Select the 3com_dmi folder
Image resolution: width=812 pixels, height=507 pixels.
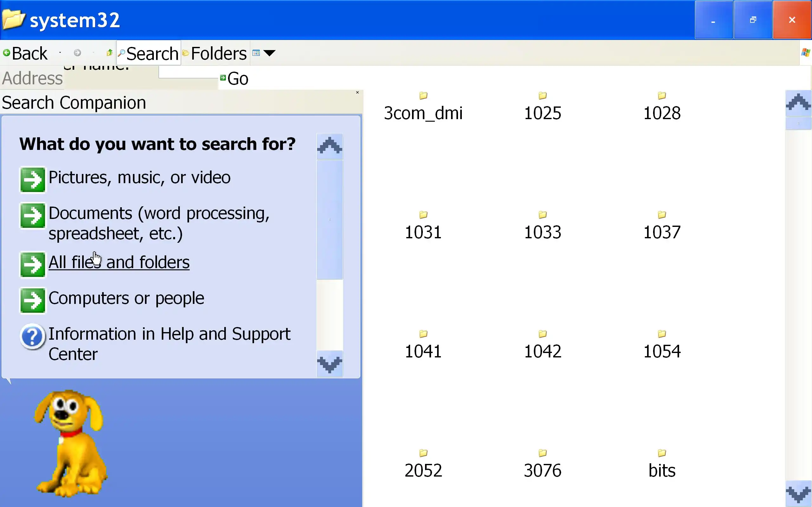pos(423,107)
